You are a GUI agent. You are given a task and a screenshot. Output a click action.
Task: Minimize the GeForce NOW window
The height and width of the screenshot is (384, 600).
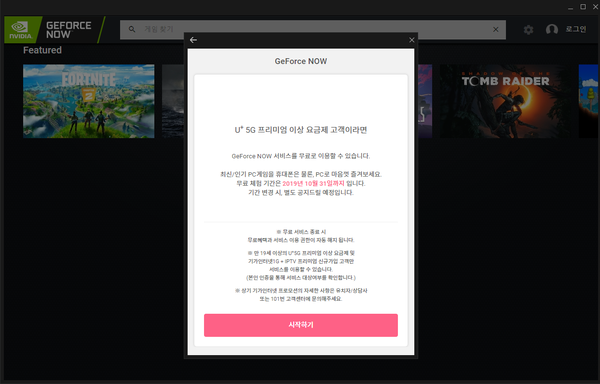coord(571,7)
